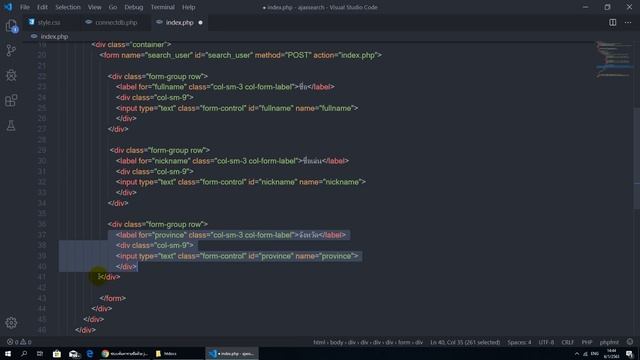Click the VS Code logo in title bar
This screenshot has width=640, height=360.
coord(8,7)
